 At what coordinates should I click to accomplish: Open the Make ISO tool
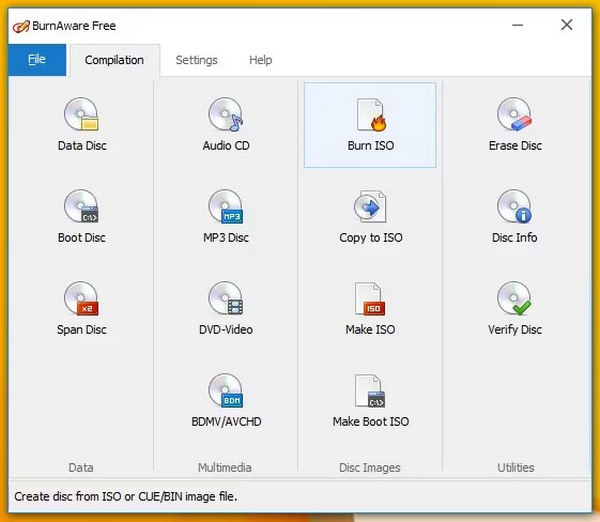(x=370, y=308)
